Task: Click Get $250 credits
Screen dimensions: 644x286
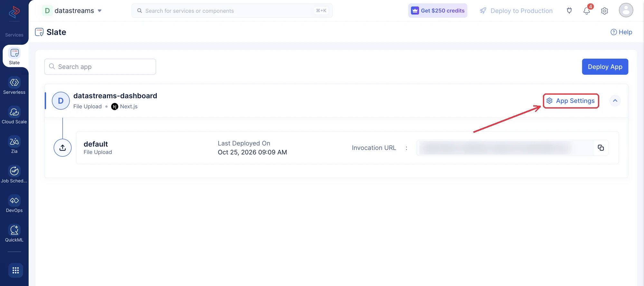Action: tap(438, 11)
